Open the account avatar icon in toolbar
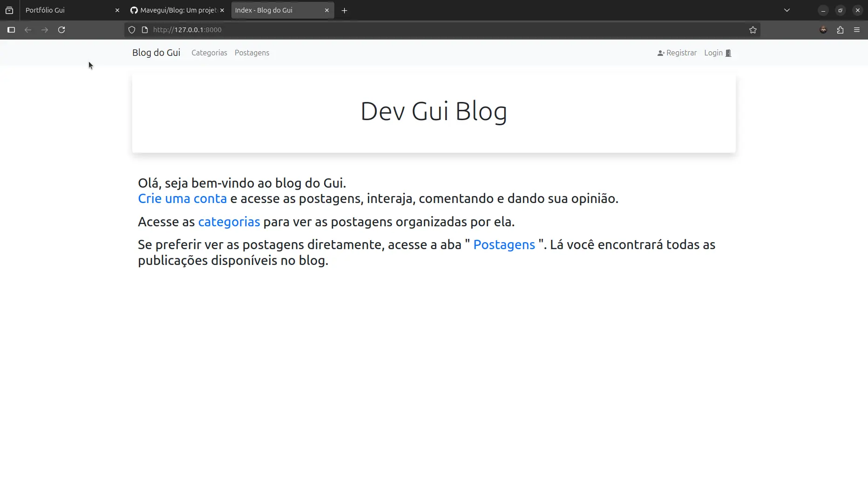868x488 pixels. 823,30
